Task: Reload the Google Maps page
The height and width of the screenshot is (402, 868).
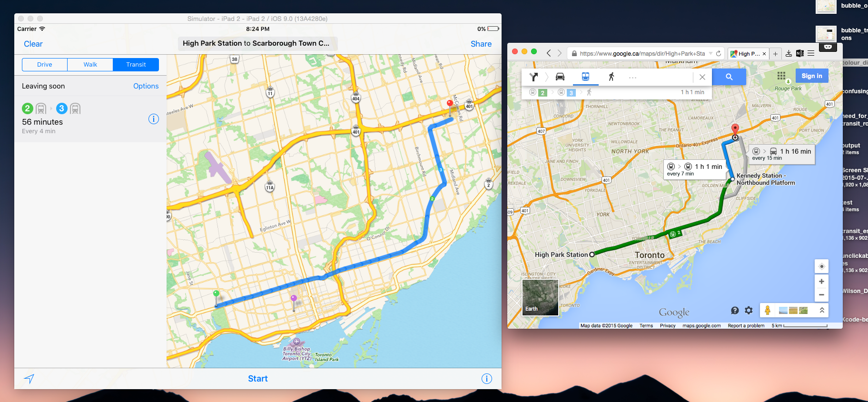Action: pos(719,53)
